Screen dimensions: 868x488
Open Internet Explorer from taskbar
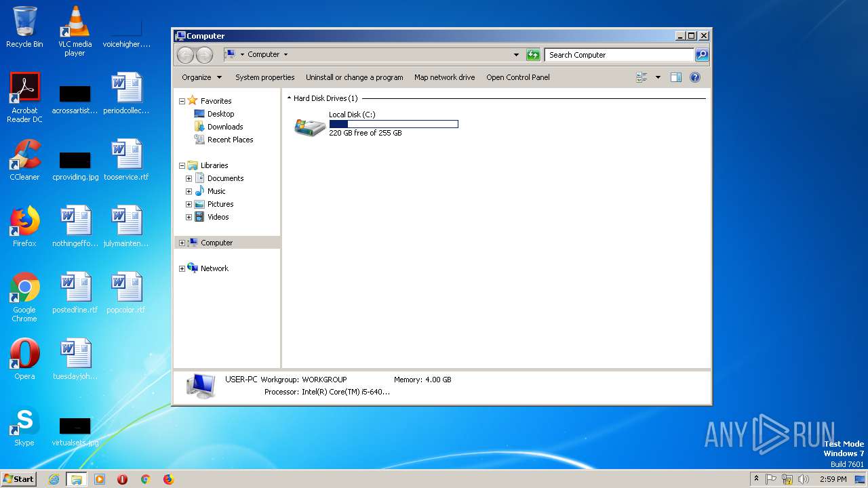click(x=54, y=479)
